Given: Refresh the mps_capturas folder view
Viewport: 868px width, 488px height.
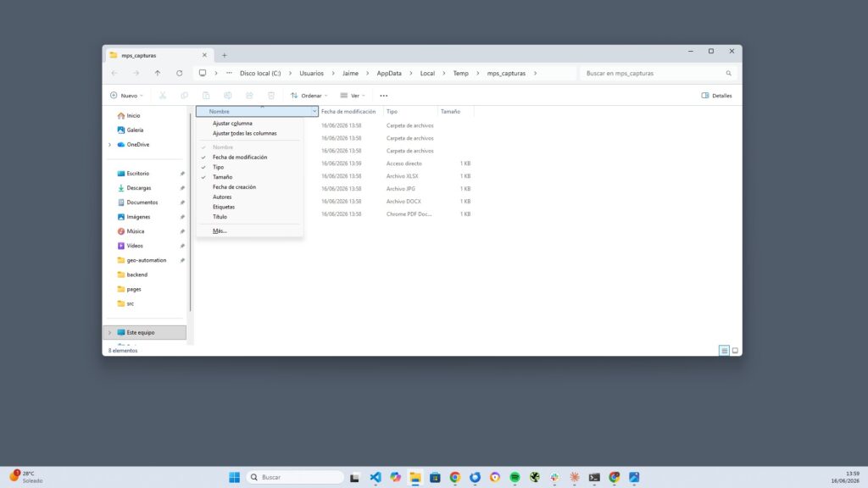Looking at the screenshot, I should click(180, 73).
